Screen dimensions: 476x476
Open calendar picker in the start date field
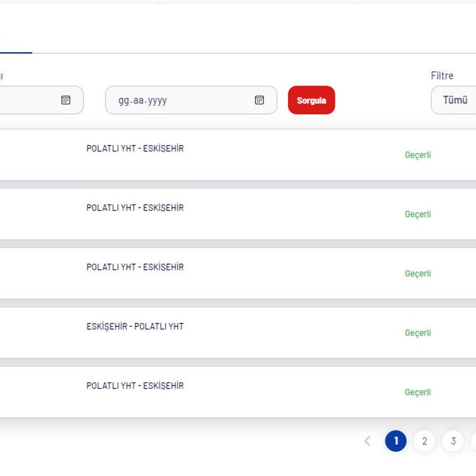[66, 100]
